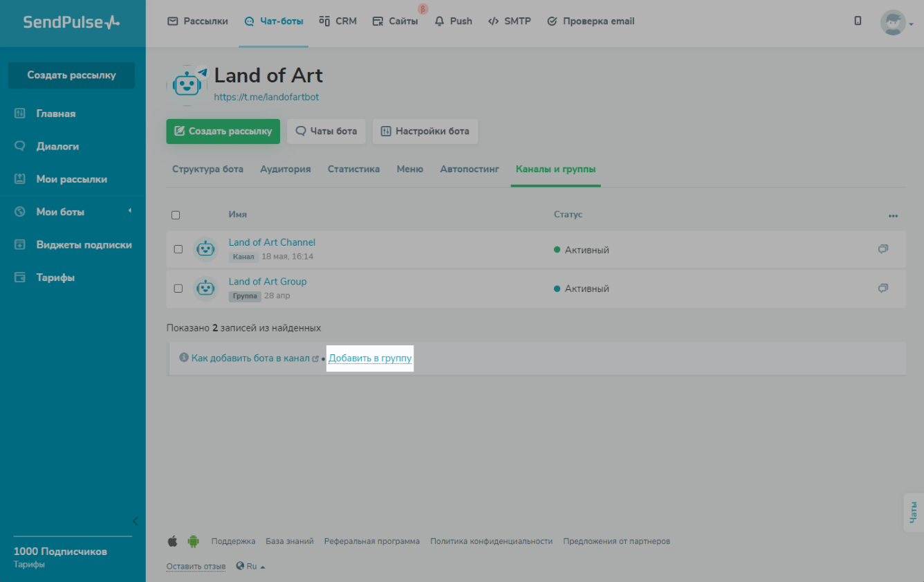This screenshot has width=924, height=582.
Task: Click the Land of Art bot avatar
Action: pyautogui.click(x=187, y=84)
